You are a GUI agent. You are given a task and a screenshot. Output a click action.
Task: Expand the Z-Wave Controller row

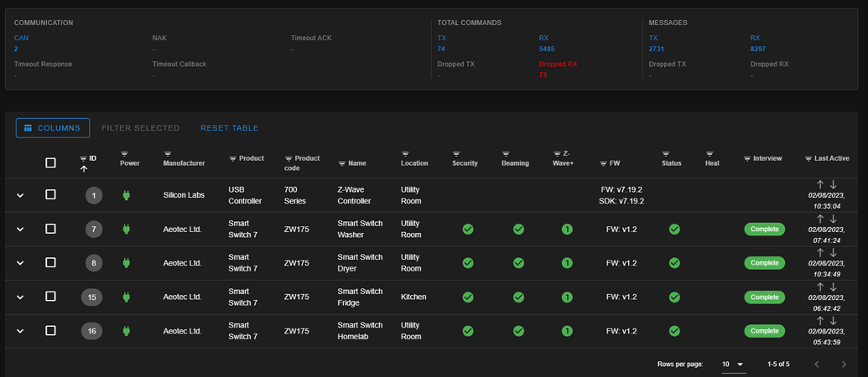click(x=20, y=195)
